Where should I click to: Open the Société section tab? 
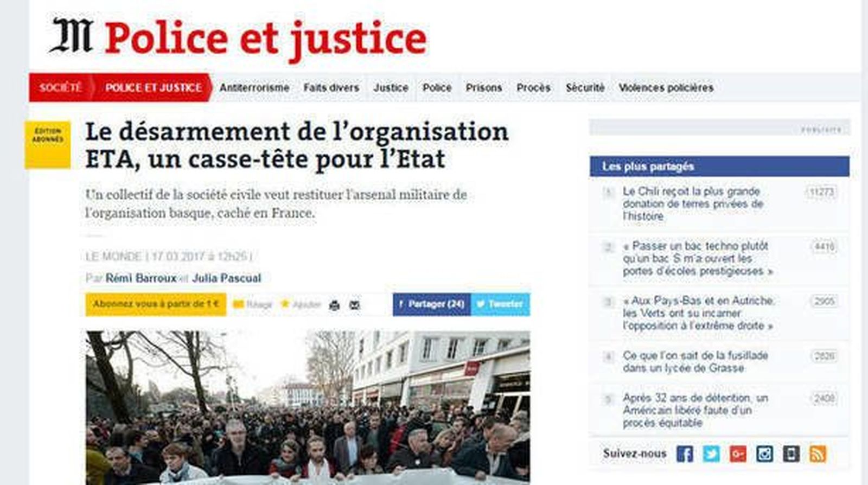tap(60, 87)
